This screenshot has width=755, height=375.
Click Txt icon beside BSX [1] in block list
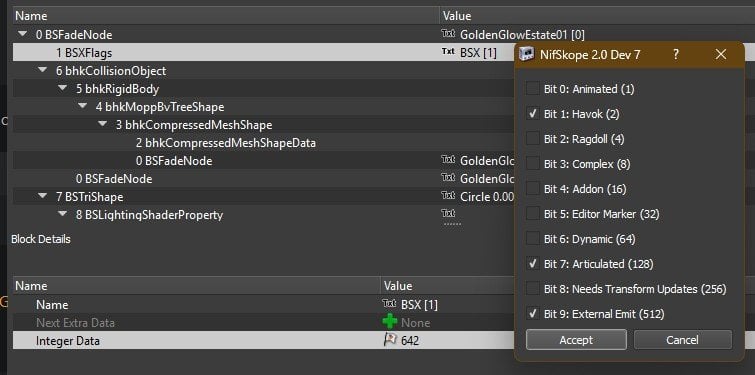448,52
